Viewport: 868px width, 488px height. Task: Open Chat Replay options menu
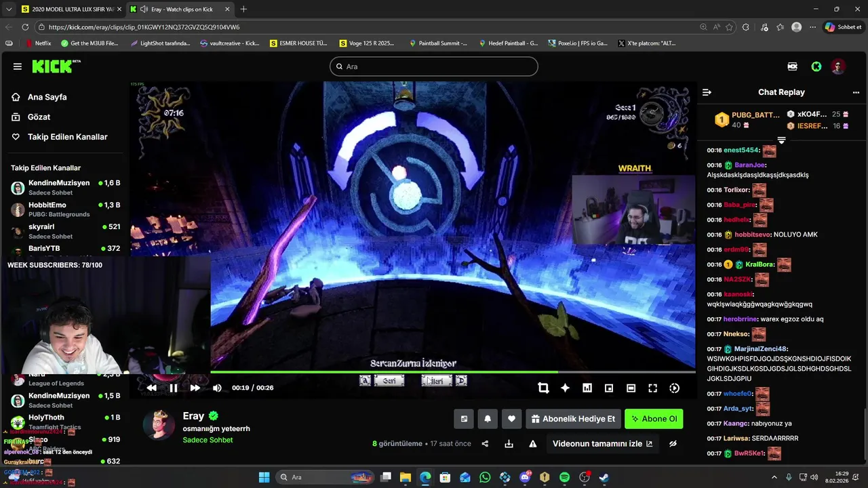coord(856,92)
